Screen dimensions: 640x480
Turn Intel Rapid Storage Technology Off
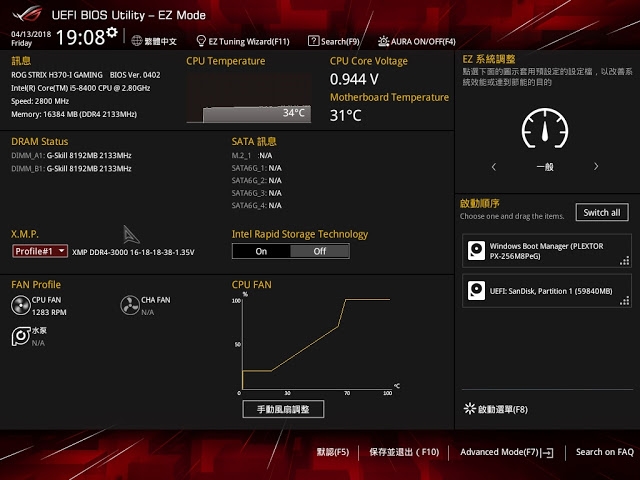coord(320,251)
